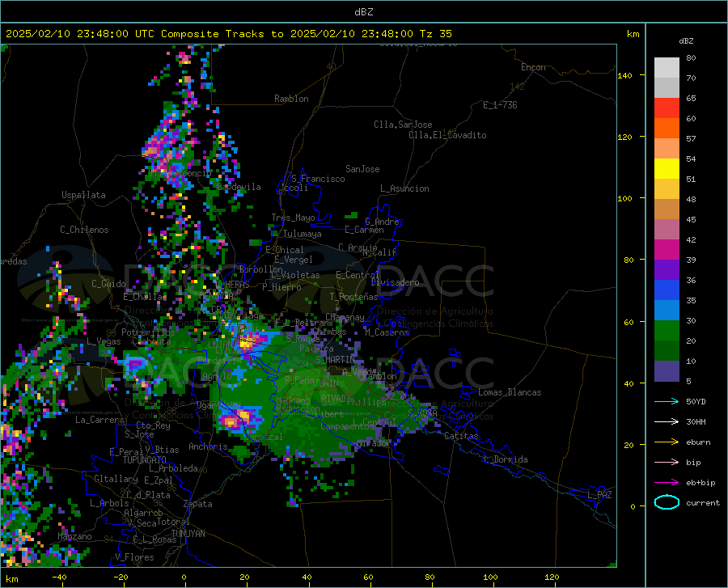The height and width of the screenshot is (588, 728).
Task: Click the Encon label
Action: click(533, 67)
